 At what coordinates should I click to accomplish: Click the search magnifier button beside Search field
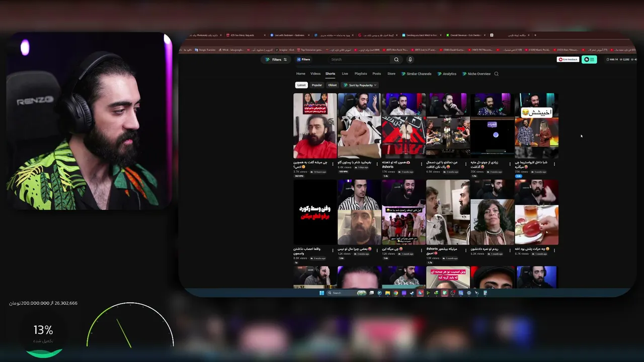(396, 59)
